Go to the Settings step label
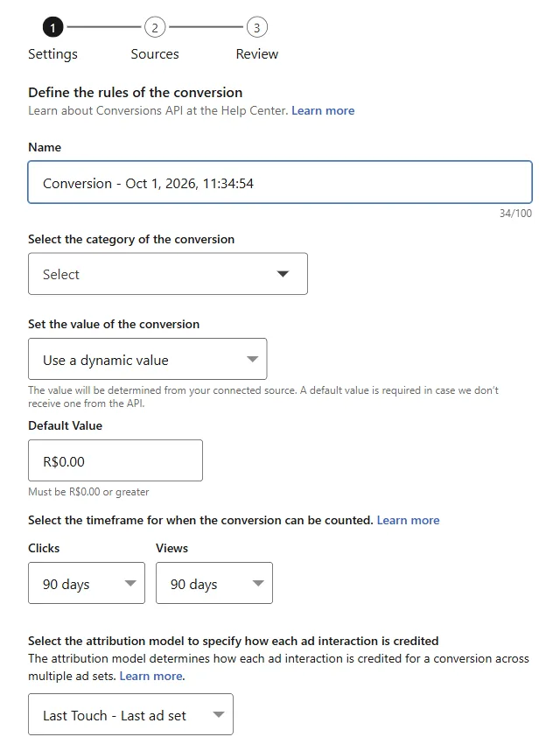 click(x=52, y=54)
